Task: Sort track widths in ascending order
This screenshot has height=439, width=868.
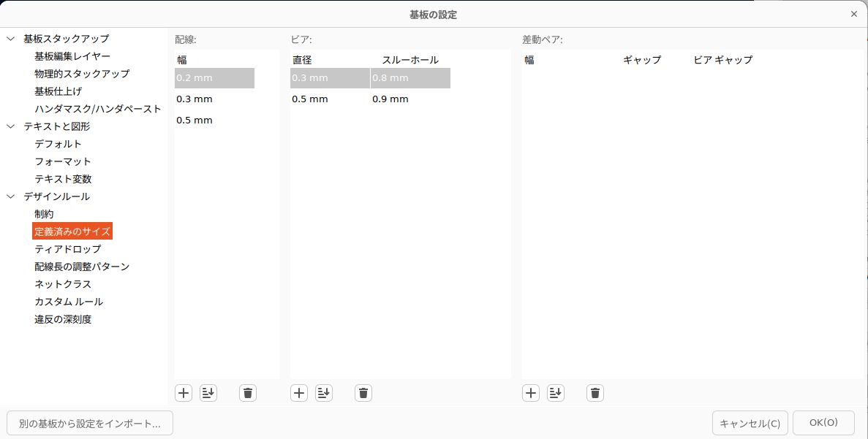Action: point(208,393)
